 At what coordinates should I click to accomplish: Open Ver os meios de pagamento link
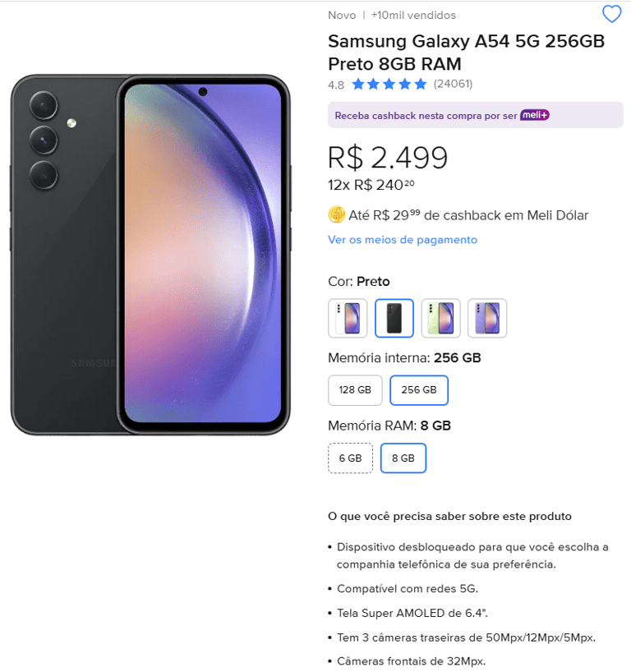403,240
